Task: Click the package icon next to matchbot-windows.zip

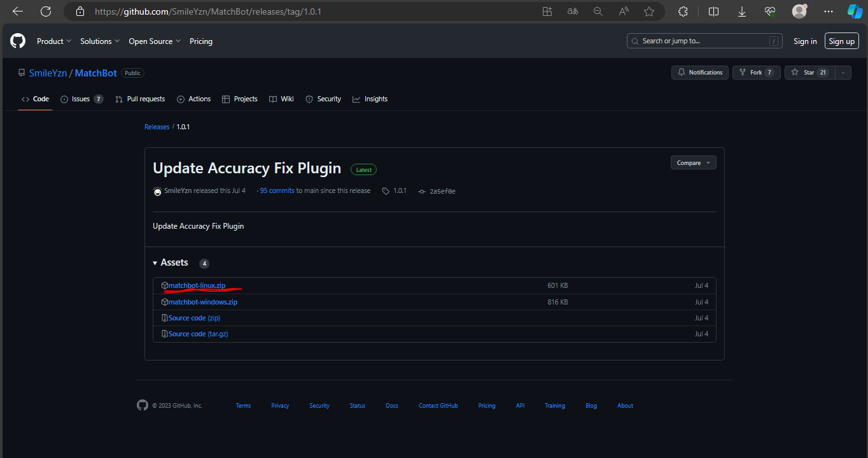Action: pos(165,302)
